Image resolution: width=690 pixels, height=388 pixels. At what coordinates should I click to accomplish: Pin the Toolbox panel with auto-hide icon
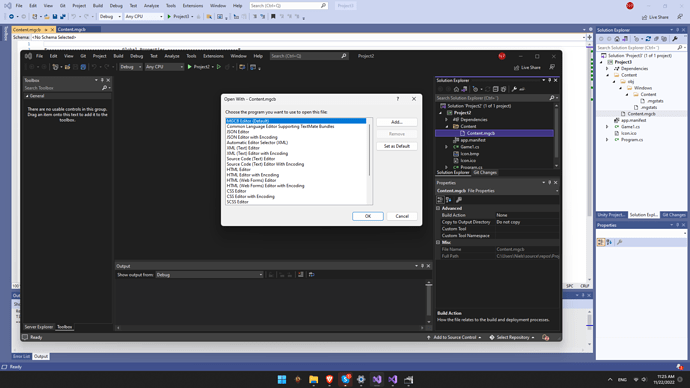102,80
